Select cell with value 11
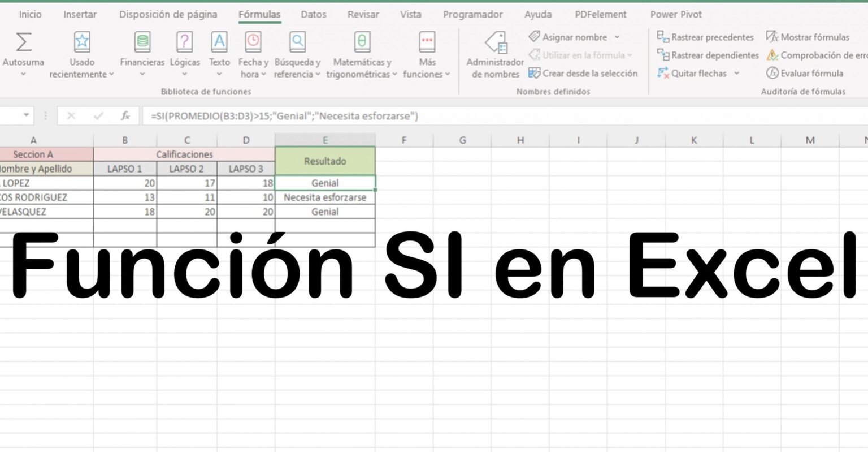Screen dimensions: 868x452 pyautogui.click(x=186, y=197)
